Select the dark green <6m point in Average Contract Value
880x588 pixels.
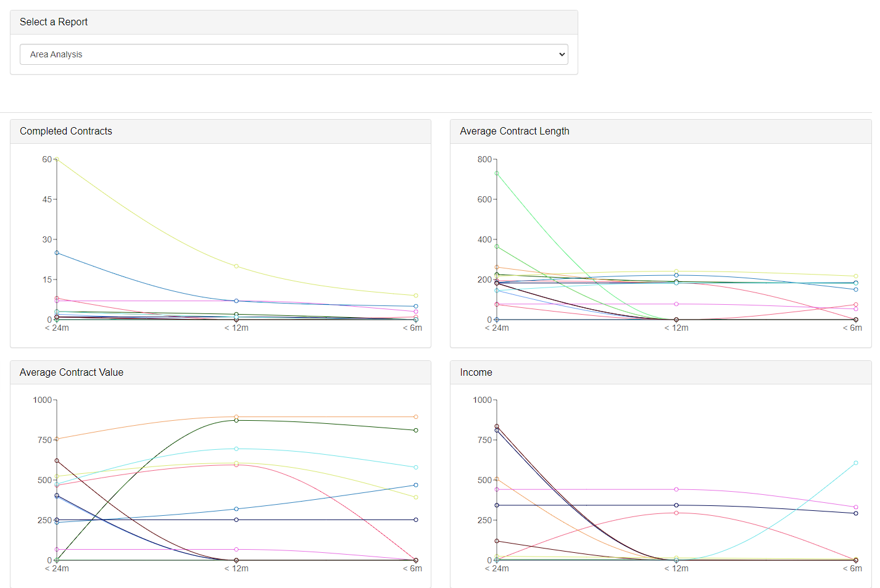416,430
